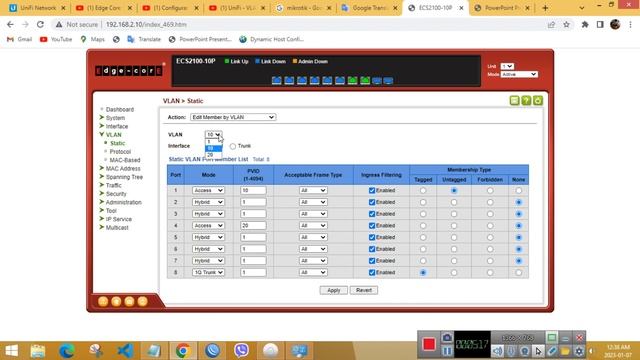Click the last orange button at bottom left

point(142,301)
